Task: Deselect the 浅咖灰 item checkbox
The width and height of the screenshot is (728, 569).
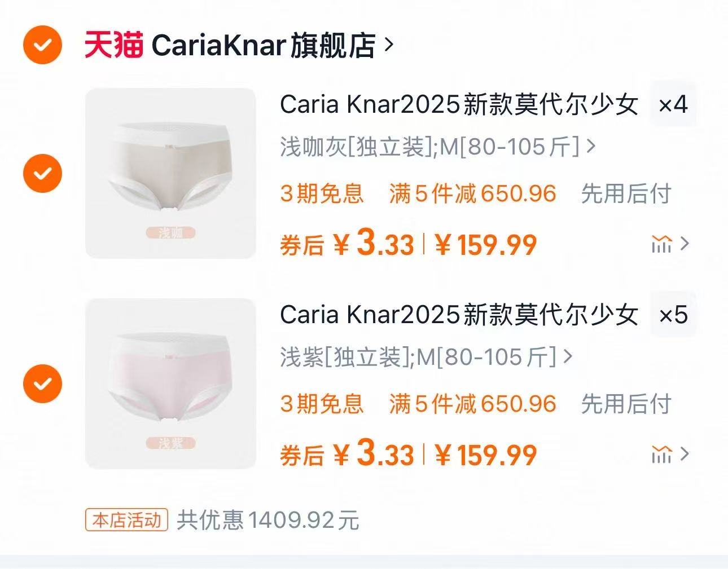Action: coord(42,173)
